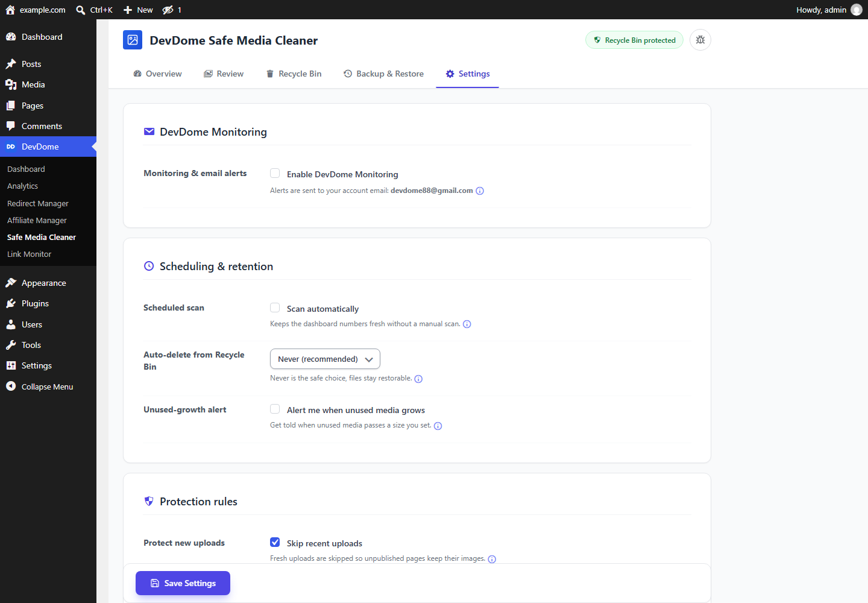This screenshot has height=603, width=868.
Task: Click the Comments bubble icon in sidebar
Action: [11, 126]
